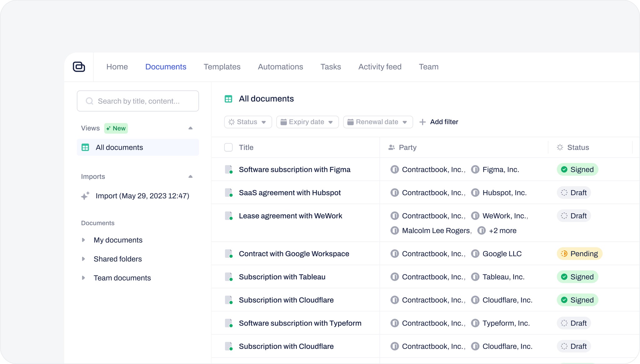
Task: Click the calendar icon inside the Expiry date filter
Action: (284, 122)
